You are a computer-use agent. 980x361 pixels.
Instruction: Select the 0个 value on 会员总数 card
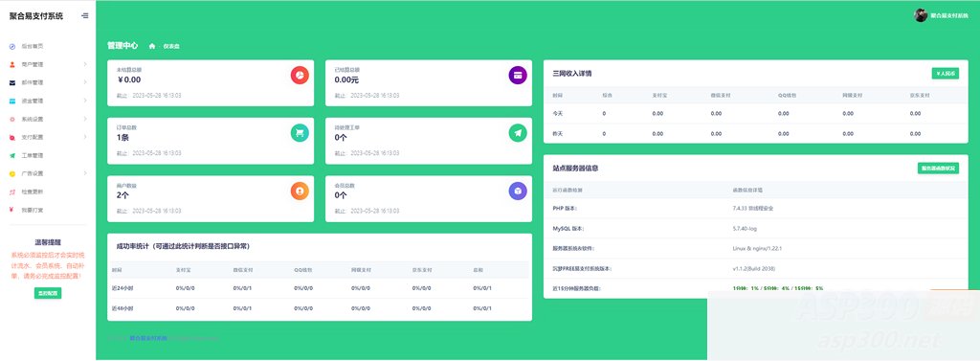pyautogui.click(x=341, y=195)
